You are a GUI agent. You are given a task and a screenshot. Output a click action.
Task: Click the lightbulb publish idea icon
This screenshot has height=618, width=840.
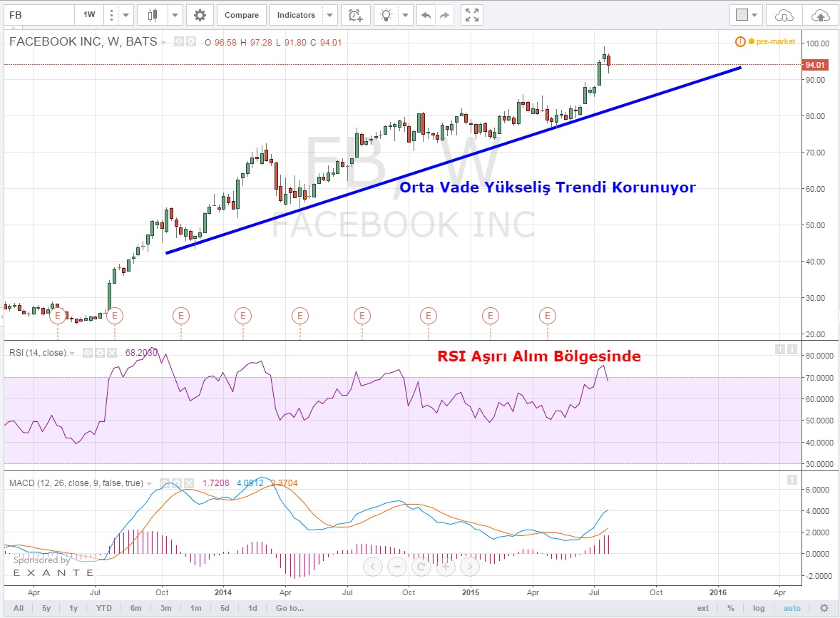(386, 15)
